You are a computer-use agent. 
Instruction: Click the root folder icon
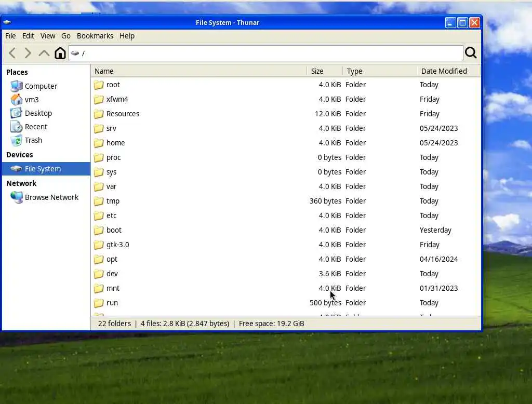[99, 85]
